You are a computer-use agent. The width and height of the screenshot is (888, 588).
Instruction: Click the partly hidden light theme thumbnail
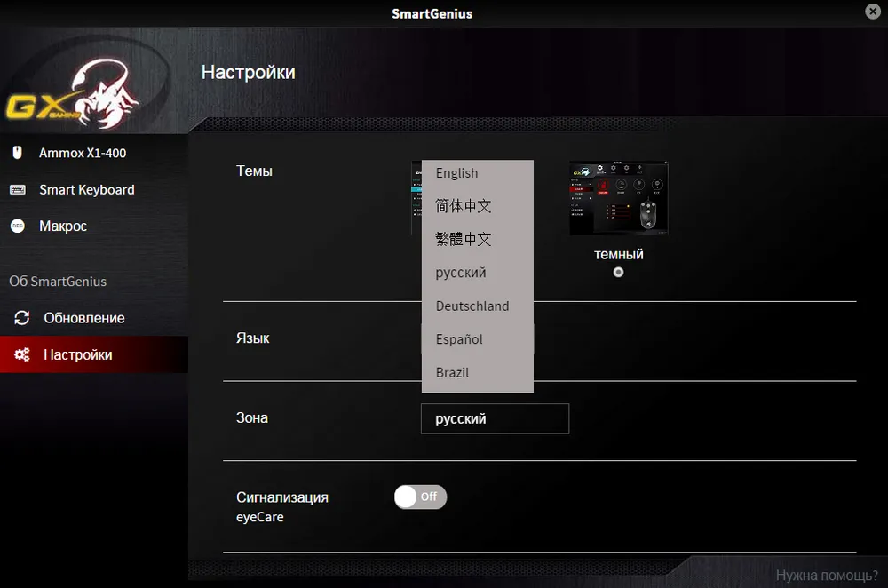point(416,198)
